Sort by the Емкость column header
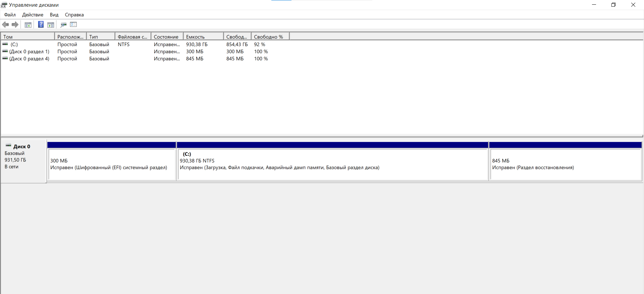 (203, 37)
